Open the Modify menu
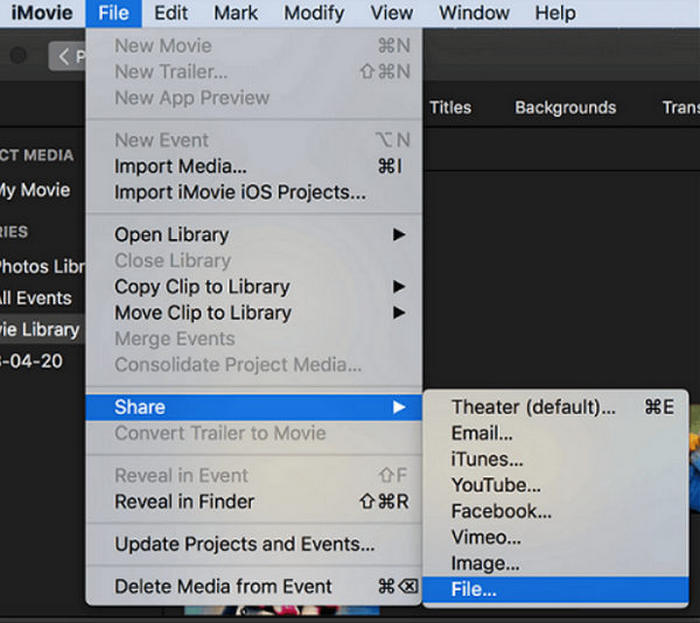The width and height of the screenshot is (700, 623). click(x=314, y=13)
